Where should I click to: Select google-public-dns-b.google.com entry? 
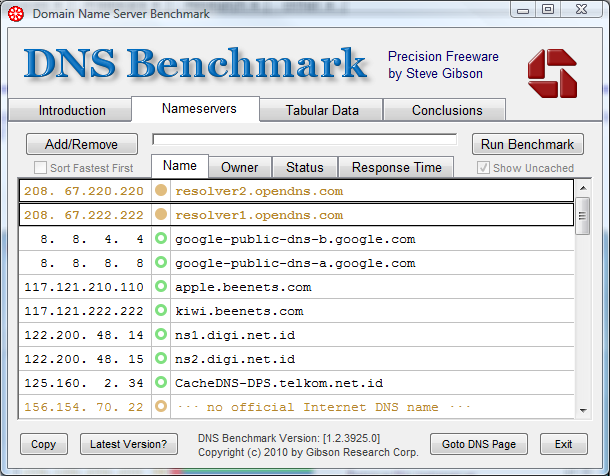point(295,240)
